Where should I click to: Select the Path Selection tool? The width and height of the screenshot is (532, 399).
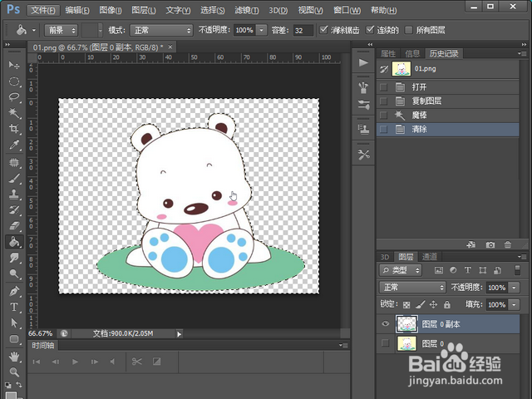pos(14,323)
